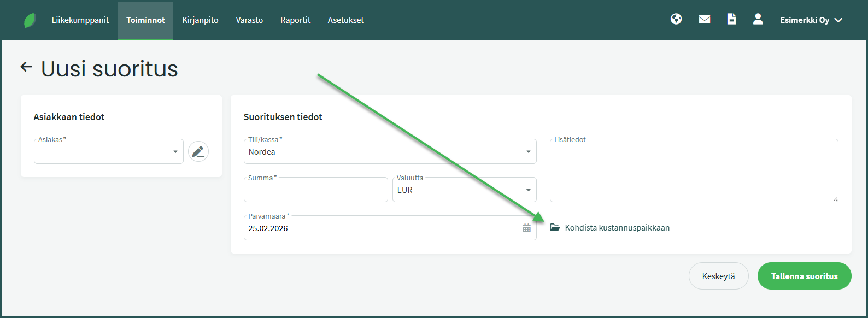Open the Esimerkki Oy company menu
The width and height of the screenshot is (868, 318).
click(811, 20)
